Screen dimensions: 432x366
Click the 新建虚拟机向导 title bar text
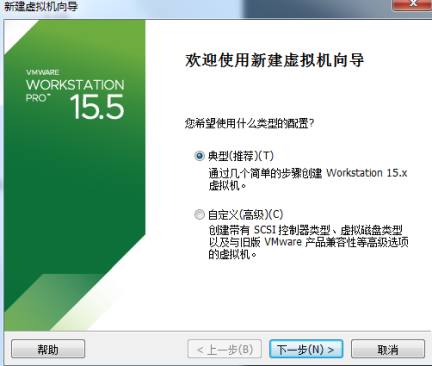pyautogui.click(x=41, y=6)
